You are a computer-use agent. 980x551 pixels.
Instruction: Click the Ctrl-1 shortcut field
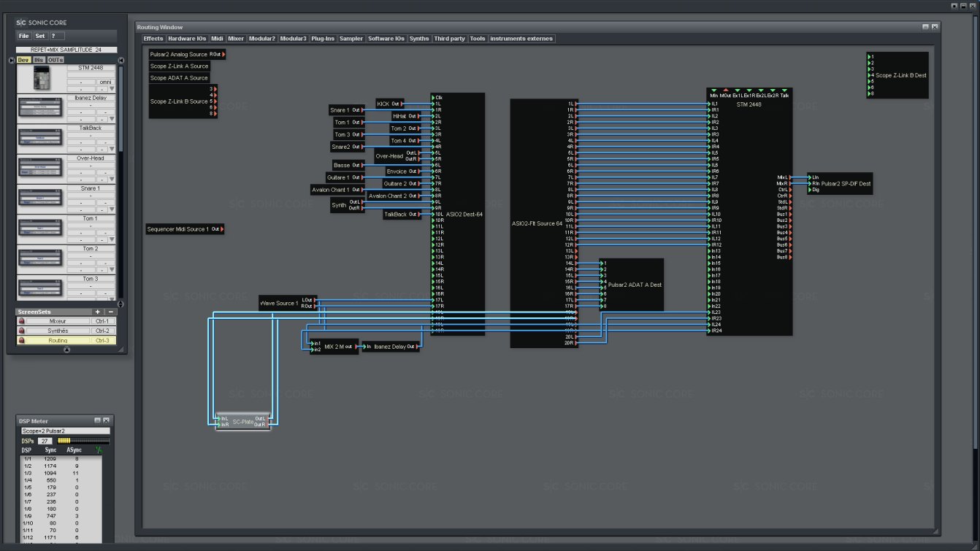pyautogui.click(x=102, y=321)
